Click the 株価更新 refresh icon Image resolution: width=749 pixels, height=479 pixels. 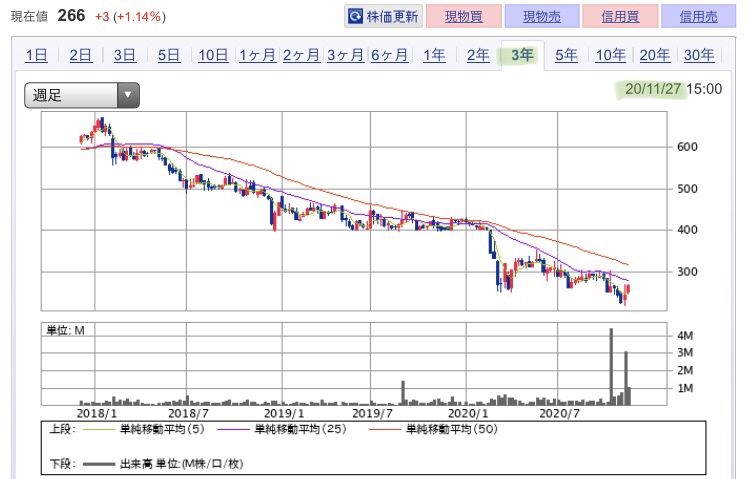pyautogui.click(x=355, y=17)
